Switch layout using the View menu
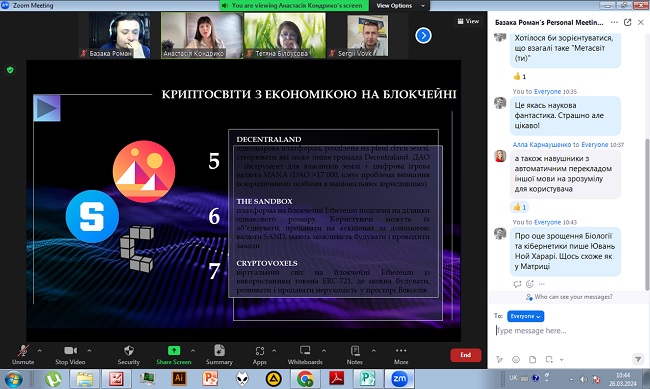Screen dimensions: 650x389 point(468,21)
